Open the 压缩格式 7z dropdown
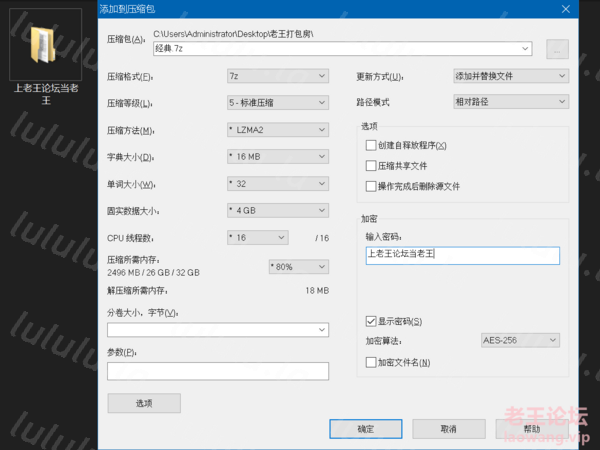The width and height of the screenshot is (600, 450). (277, 76)
